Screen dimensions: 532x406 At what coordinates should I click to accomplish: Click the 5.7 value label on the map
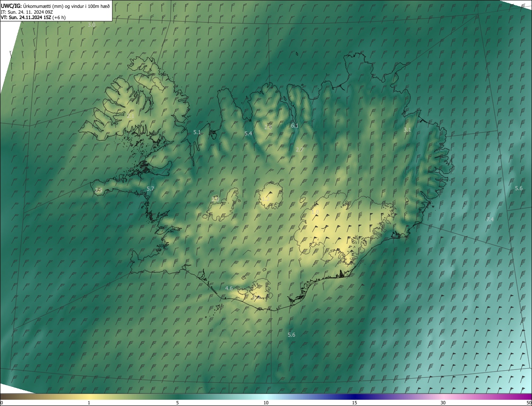coord(150,188)
